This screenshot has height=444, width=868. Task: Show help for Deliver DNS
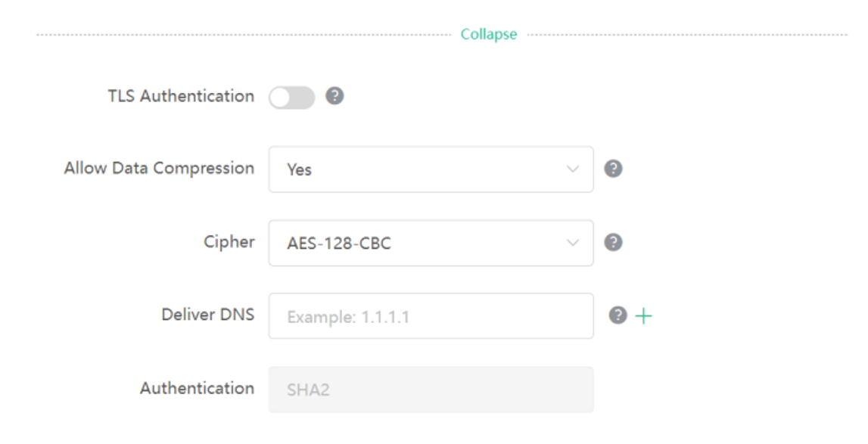tap(618, 315)
